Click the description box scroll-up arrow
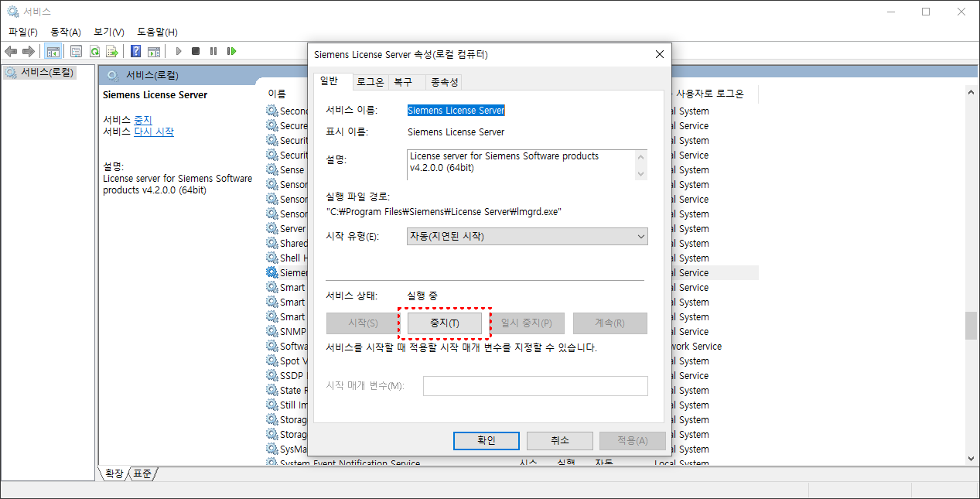This screenshot has width=980, height=499. point(640,157)
